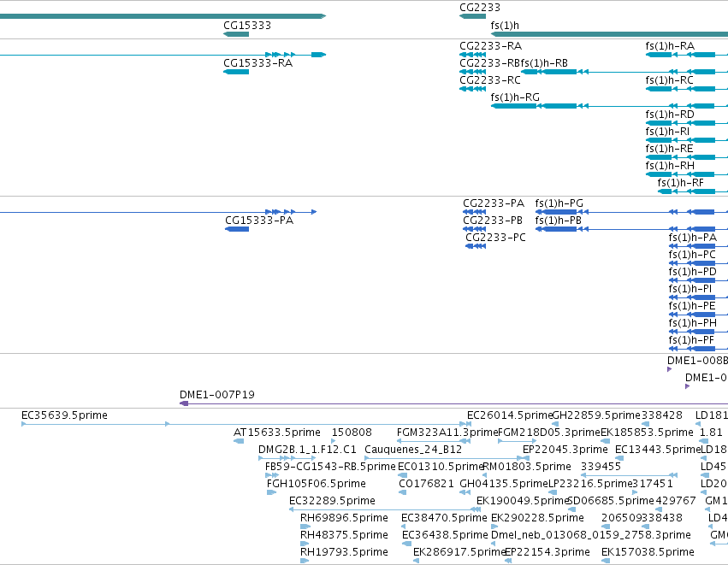
Task: Click the 429767 feature label
Action: point(675,501)
